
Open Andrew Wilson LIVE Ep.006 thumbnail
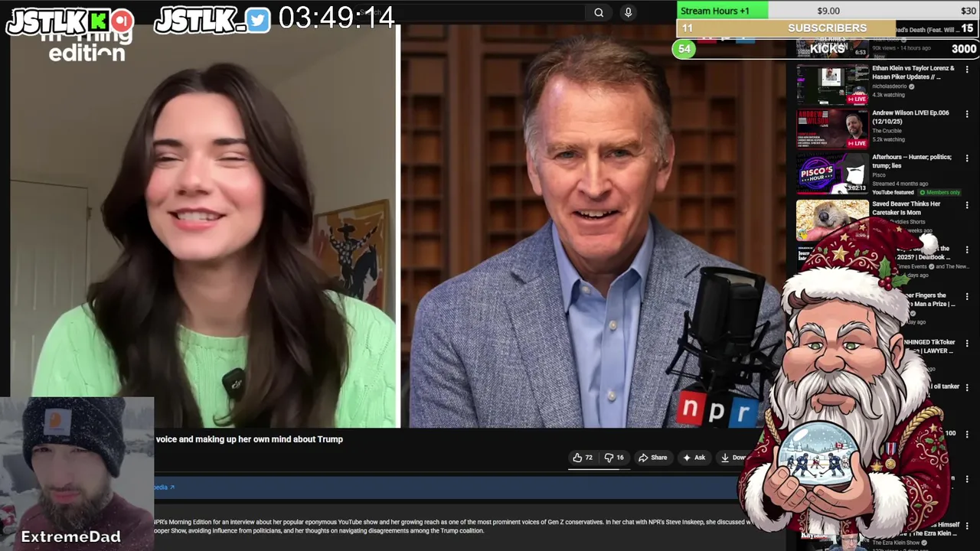(832, 129)
